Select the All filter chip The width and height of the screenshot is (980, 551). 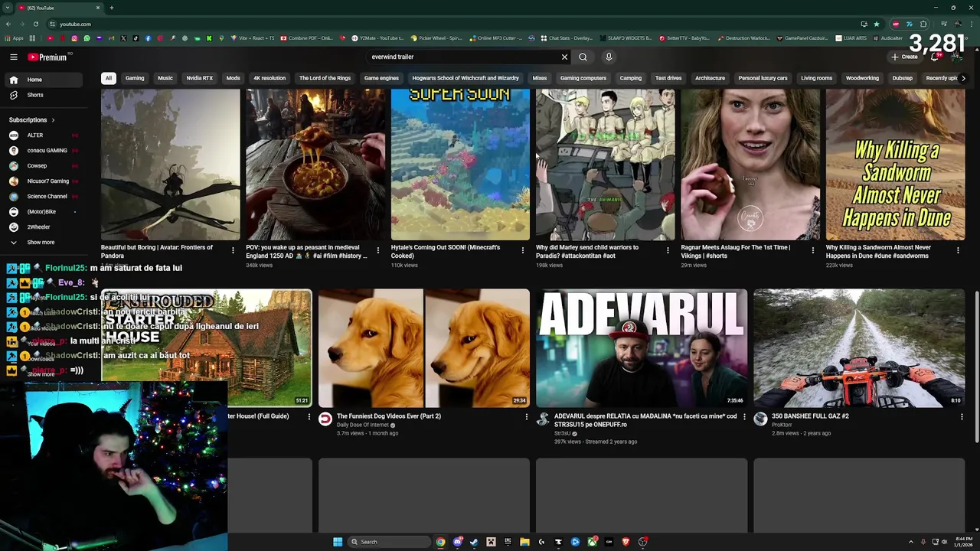108,78
